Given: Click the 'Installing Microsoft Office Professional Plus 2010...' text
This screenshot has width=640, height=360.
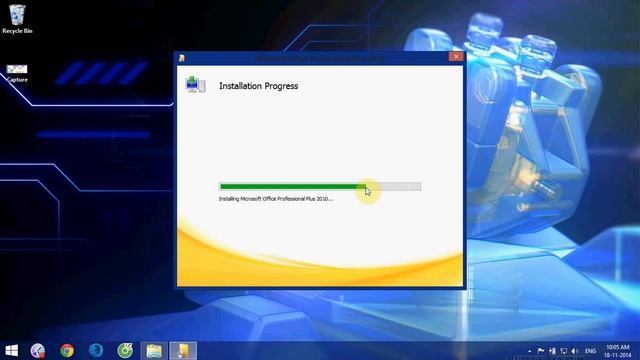Looking at the screenshot, I should [276, 199].
